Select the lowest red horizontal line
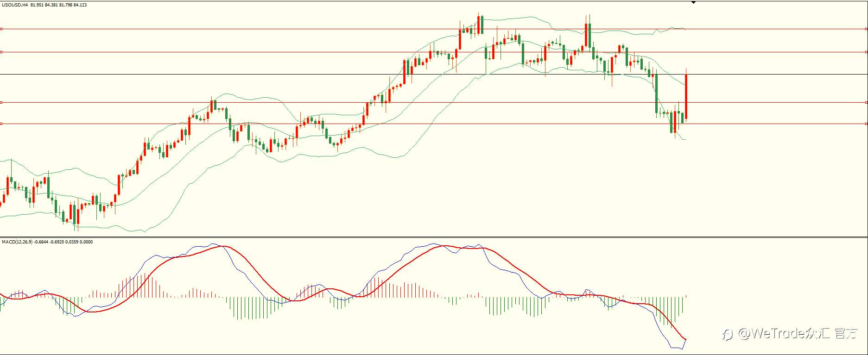 [434, 124]
